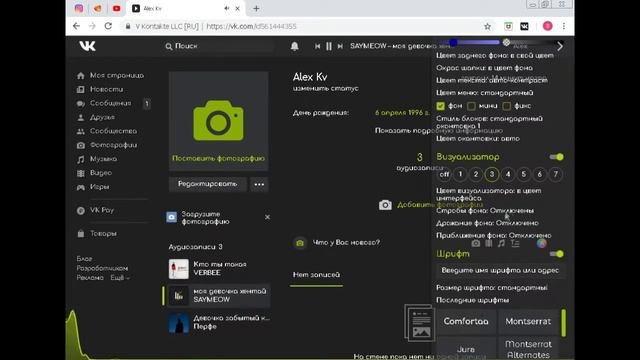Open Товары bag icon in sidebar

click(x=81, y=233)
